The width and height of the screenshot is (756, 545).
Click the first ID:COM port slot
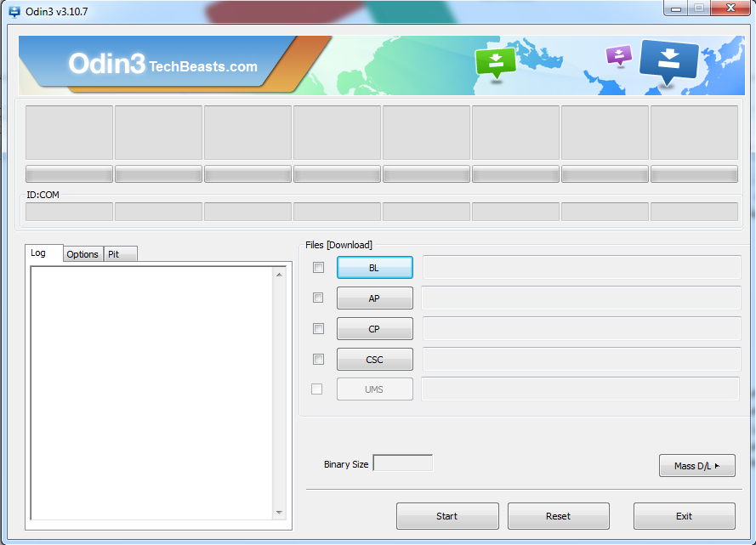(x=69, y=212)
